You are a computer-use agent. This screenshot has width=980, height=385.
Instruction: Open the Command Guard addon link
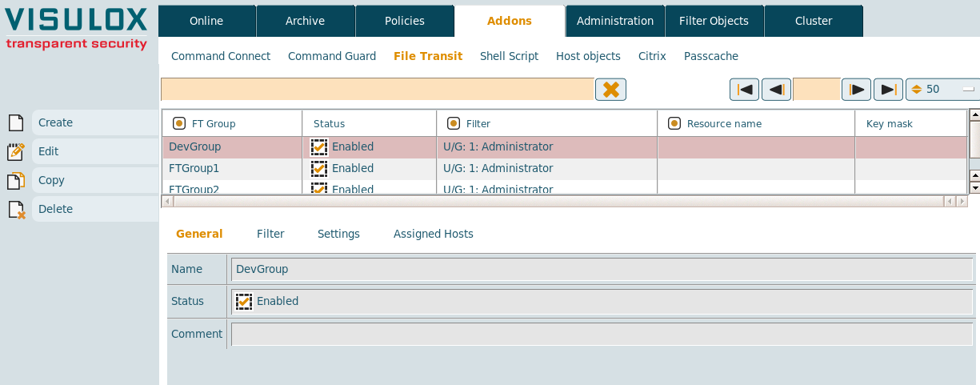point(331,56)
